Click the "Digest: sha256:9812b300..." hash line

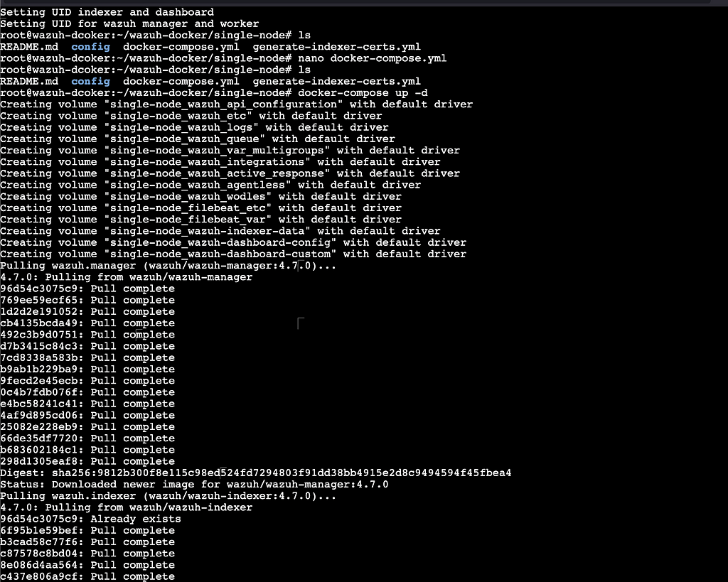pyautogui.click(x=255, y=473)
